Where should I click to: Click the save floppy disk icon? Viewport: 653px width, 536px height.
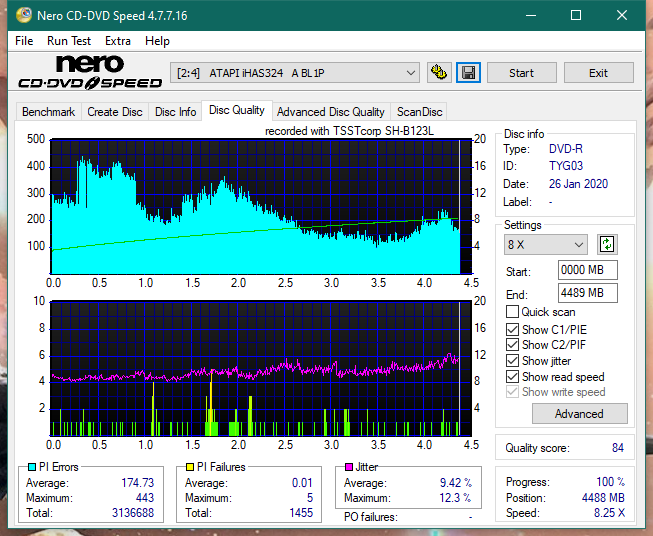pyautogui.click(x=469, y=73)
